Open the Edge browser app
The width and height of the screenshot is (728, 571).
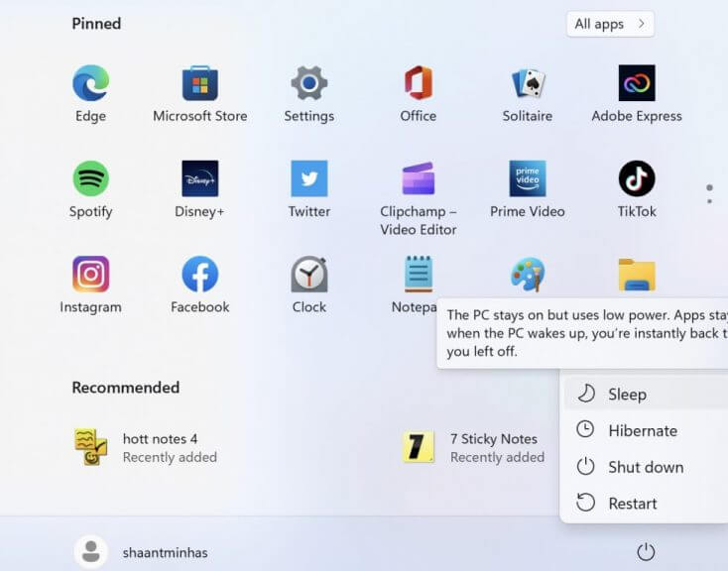tap(90, 93)
